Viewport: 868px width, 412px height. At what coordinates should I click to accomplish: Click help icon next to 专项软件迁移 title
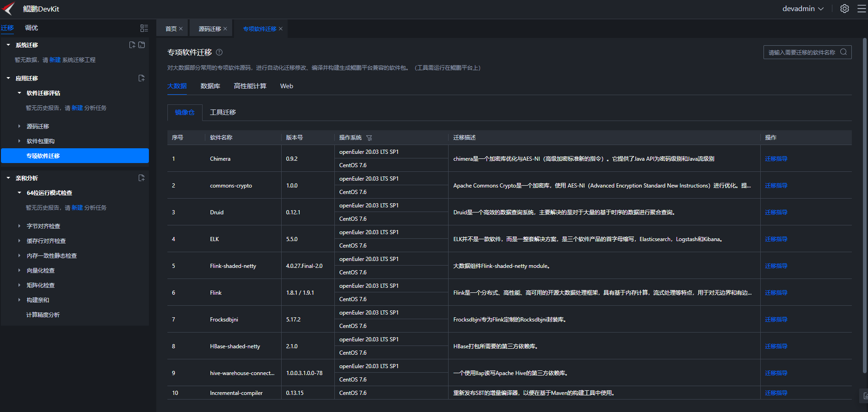(219, 52)
